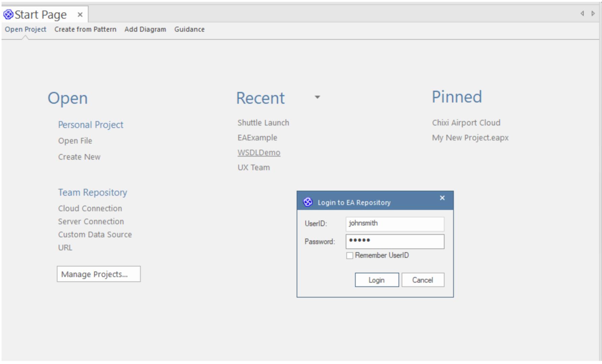Click the tab list right arrow
Image resolution: width=602 pixels, height=364 pixels.
593,13
